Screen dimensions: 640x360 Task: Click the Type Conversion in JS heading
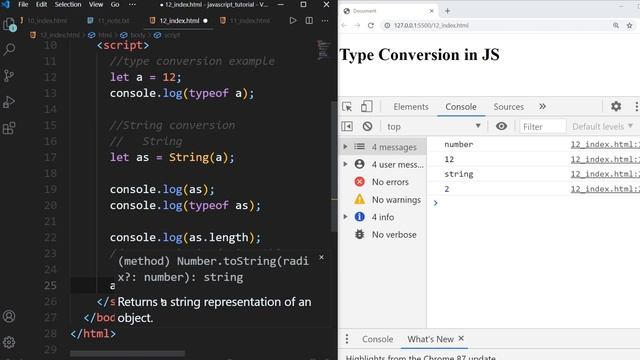click(x=419, y=55)
